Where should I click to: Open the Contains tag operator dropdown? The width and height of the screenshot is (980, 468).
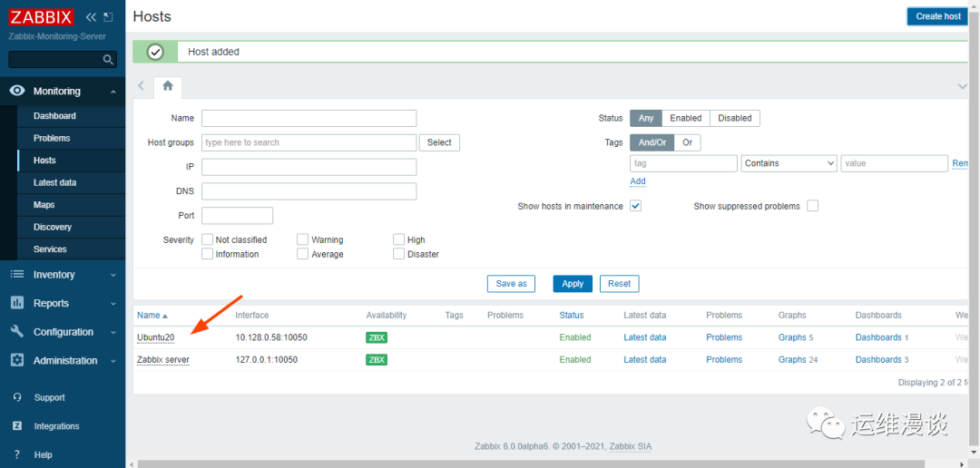coord(789,163)
